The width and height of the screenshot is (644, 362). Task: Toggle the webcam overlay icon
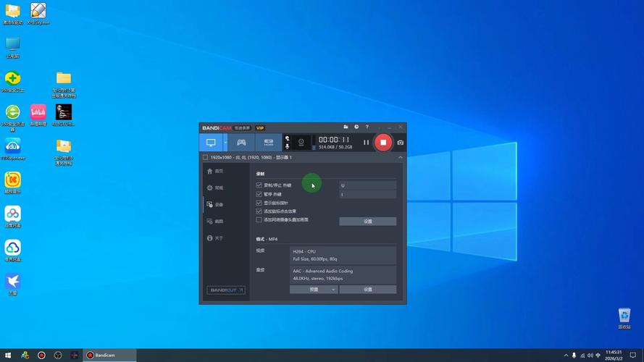click(301, 143)
